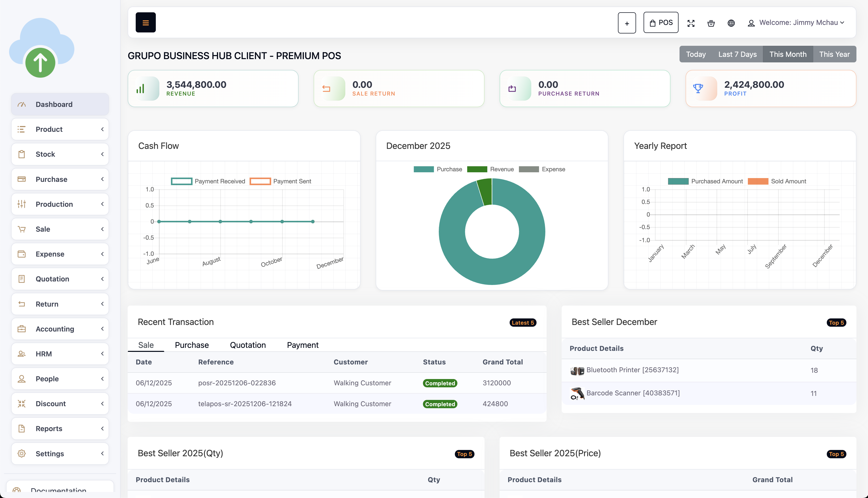
Task: Select the Last 7 Days filter
Action: pos(737,54)
